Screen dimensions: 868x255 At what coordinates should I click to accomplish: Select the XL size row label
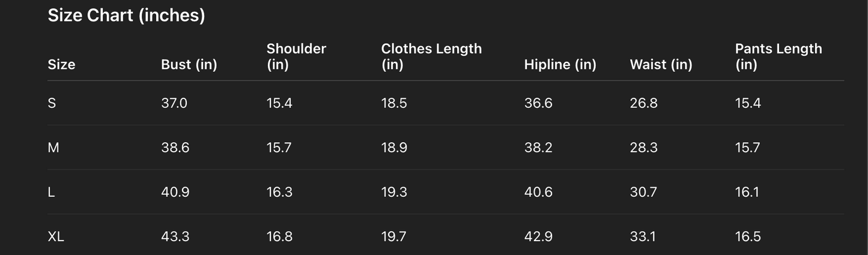pyautogui.click(x=56, y=236)
